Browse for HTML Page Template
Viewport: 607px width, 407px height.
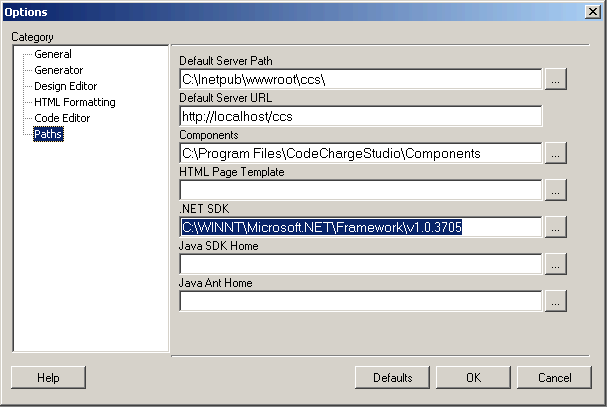[557, 190]
